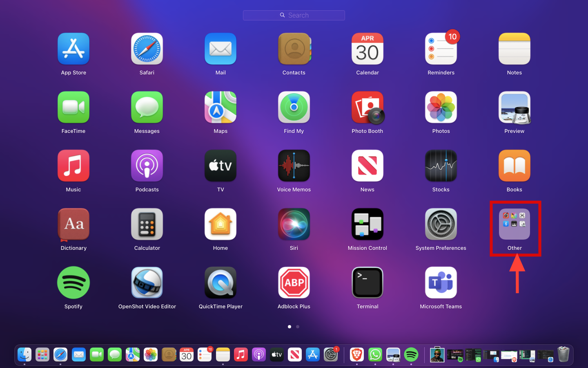Image resolution: width=588 pixels, height=368 pixels.
Task: Open the Terminal app
Action: tap(367, 283)
